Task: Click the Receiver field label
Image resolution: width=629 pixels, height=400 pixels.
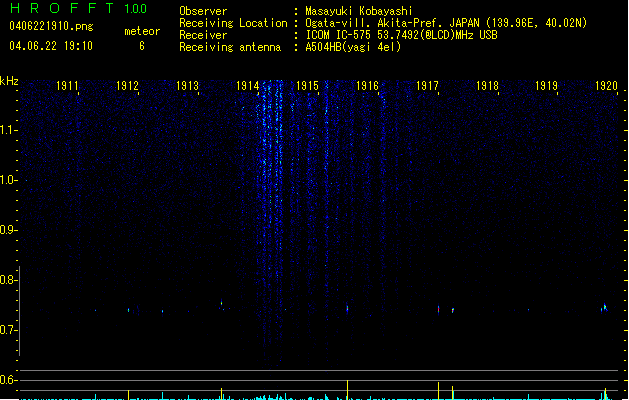Action: (x=203, y=35)
